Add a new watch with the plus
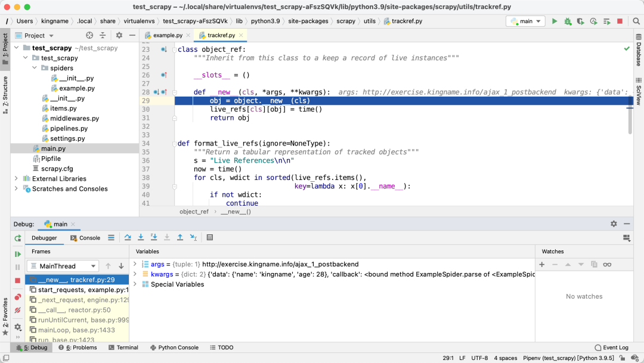 coord(541,265)
